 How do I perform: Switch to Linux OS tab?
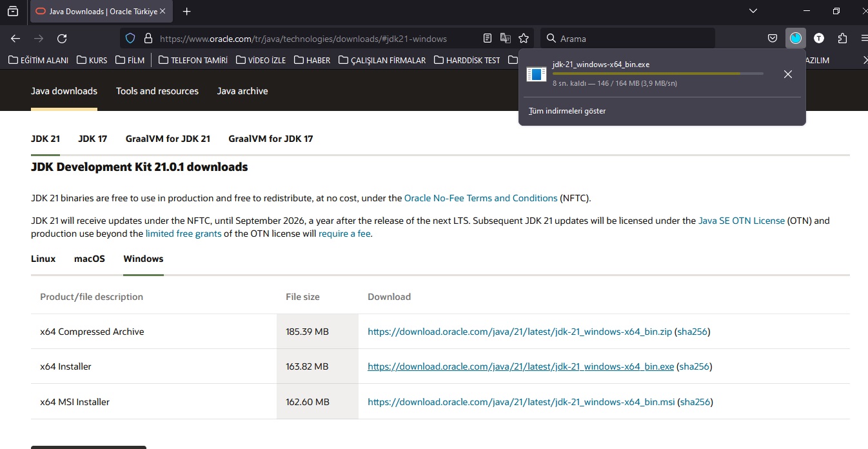pos(43,259)
